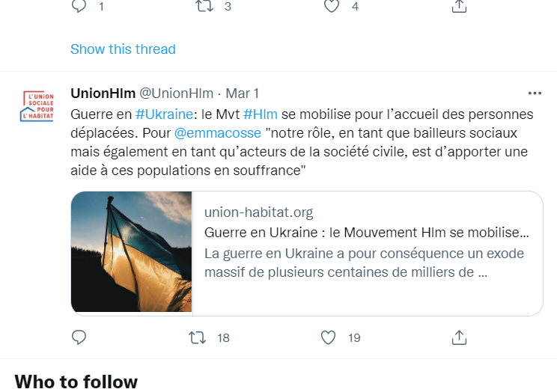Click the #Ukraine hashtag
The height and width of the screenshot is (392, 557).
pos(164,114)
